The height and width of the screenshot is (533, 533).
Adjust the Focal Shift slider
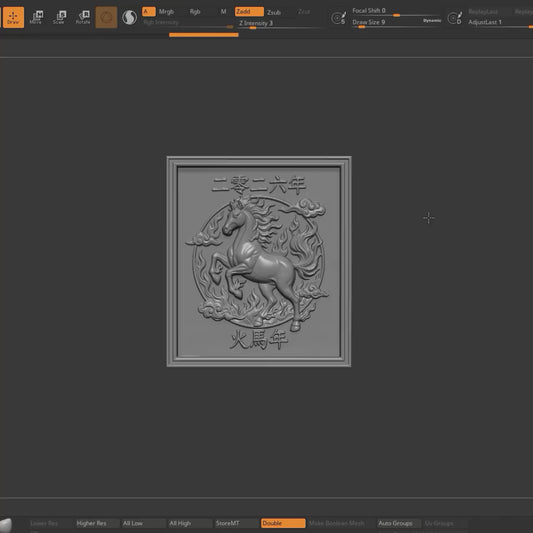pyautogui.click(x=396, y=12)
